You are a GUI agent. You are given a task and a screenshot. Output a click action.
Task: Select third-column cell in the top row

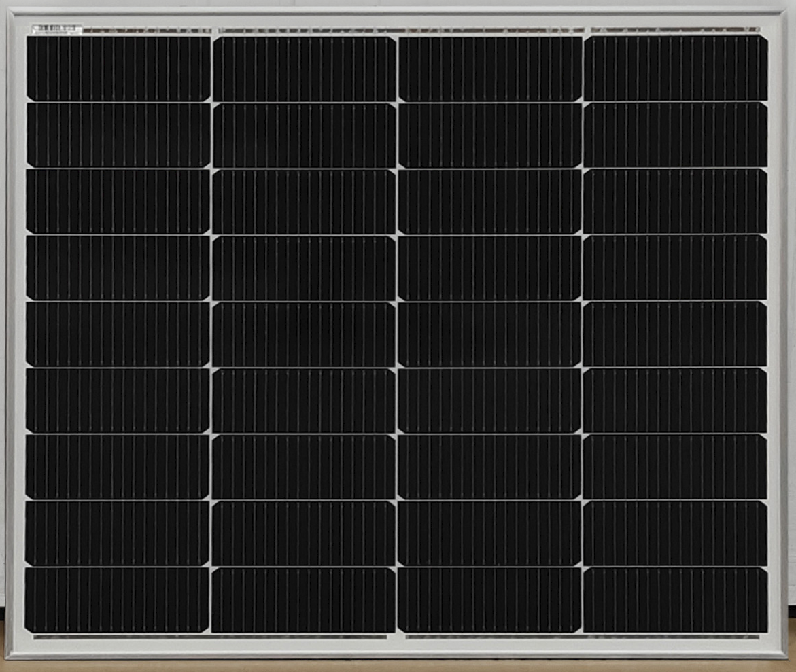[x=489, y=69]
